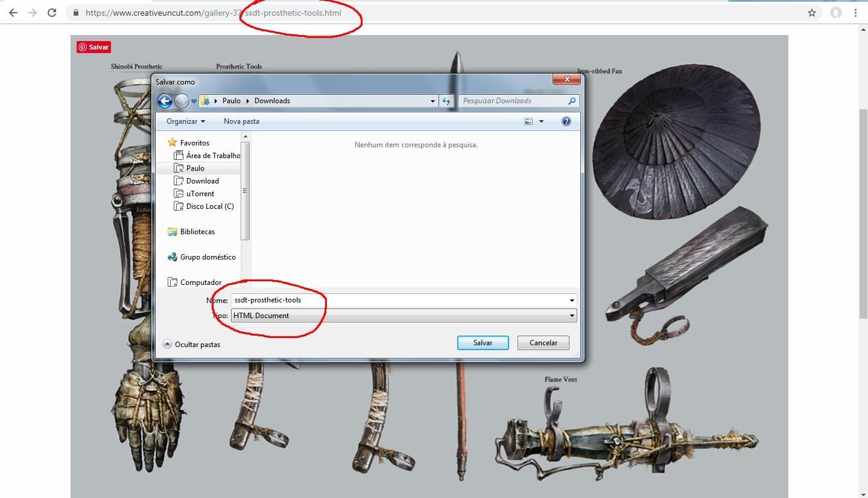The image size is (868, 498).
Task: Open the Chrome profile avatar
Action: coord(836,13)
